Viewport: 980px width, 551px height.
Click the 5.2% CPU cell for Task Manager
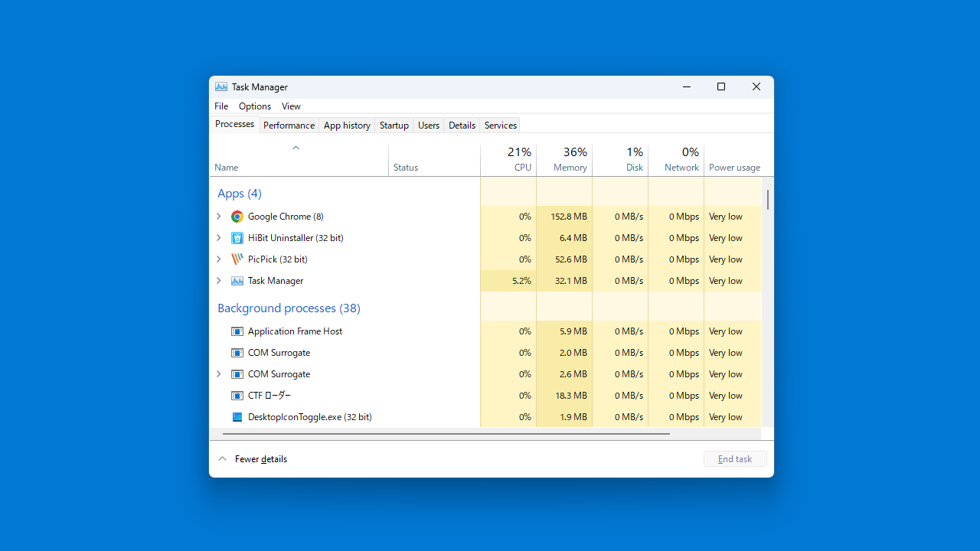[508, 281]
